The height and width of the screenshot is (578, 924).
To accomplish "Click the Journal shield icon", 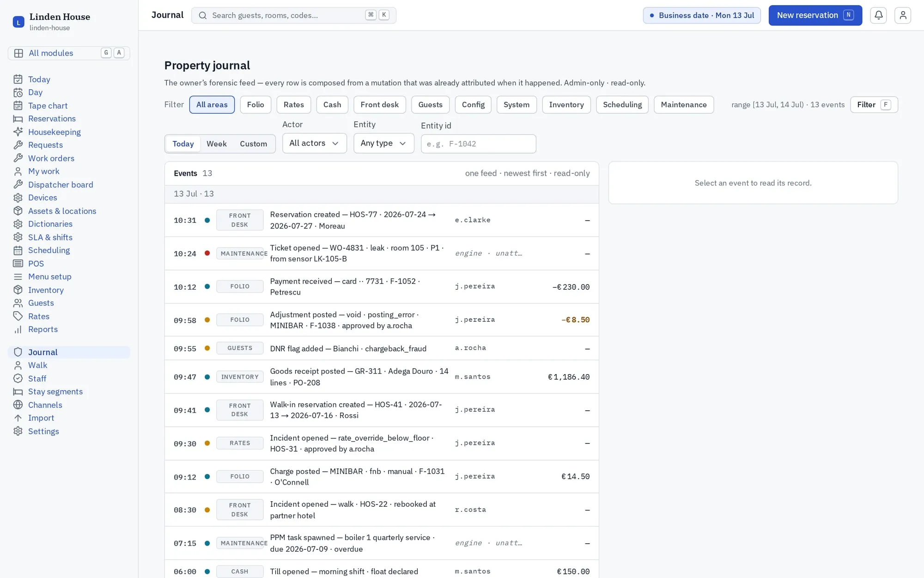I will (18, 352).
